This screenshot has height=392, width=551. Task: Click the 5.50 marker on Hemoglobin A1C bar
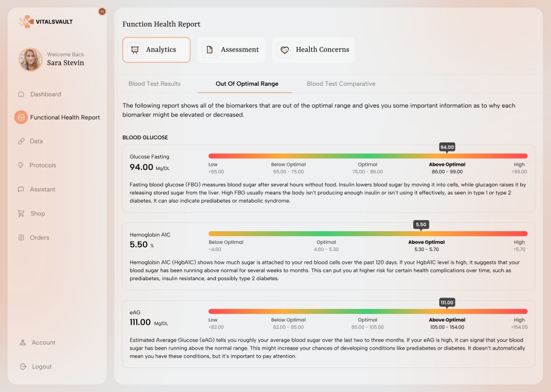coord(421,225)
